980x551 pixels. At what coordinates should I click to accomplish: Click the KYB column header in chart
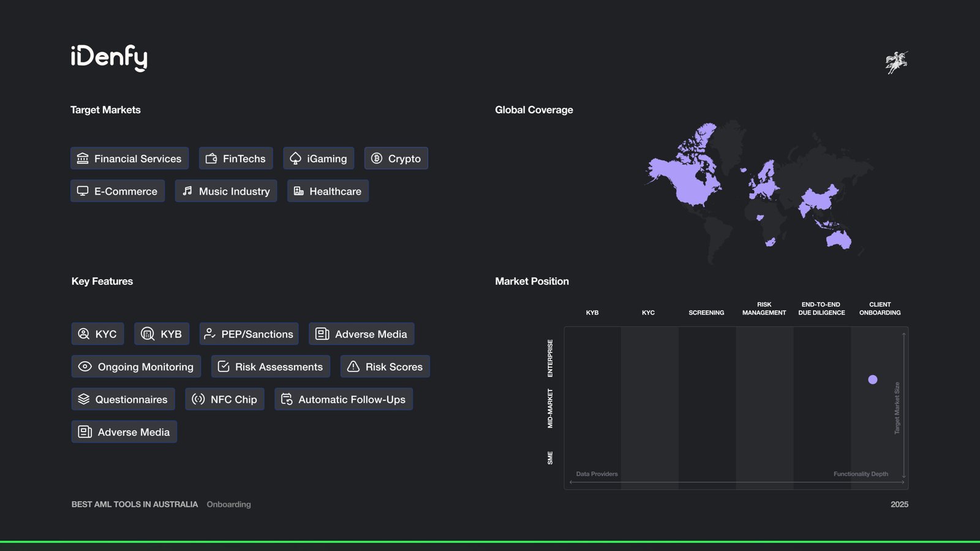(592, 312)
